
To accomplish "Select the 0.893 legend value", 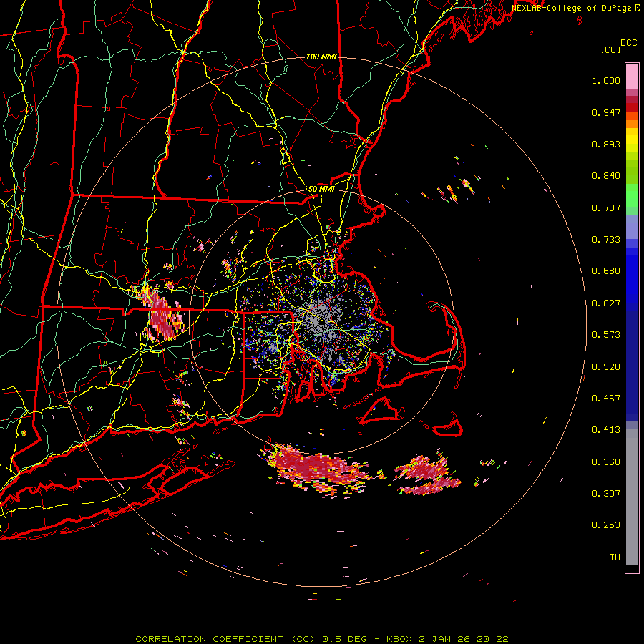I will coord(606,144).
